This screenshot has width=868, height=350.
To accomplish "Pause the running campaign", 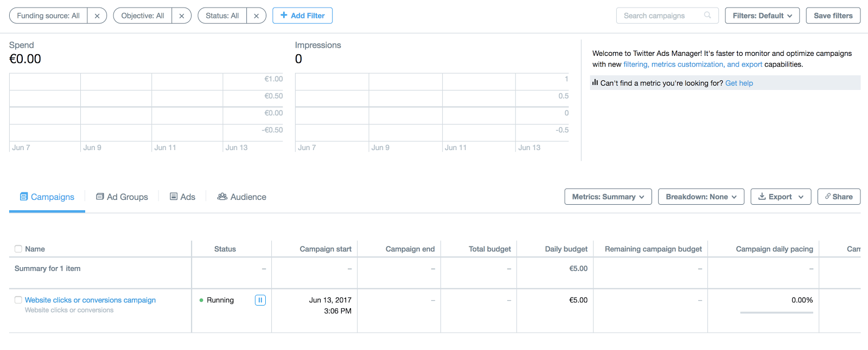I will 260,300.
